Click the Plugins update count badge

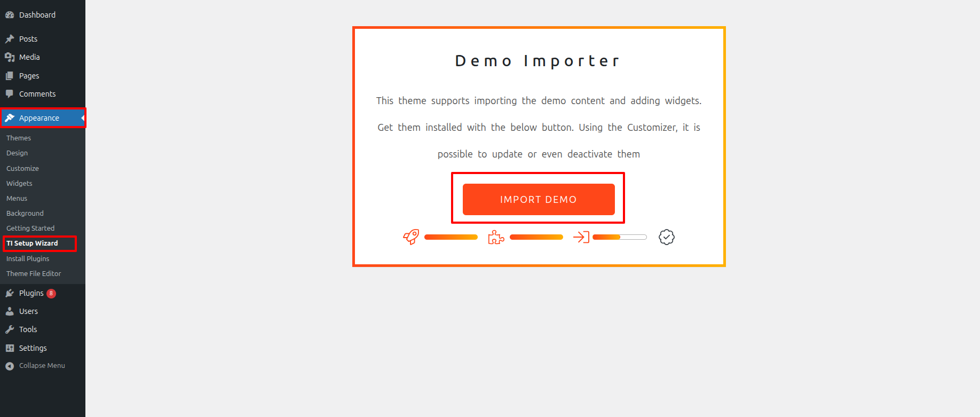pos(51,293)
